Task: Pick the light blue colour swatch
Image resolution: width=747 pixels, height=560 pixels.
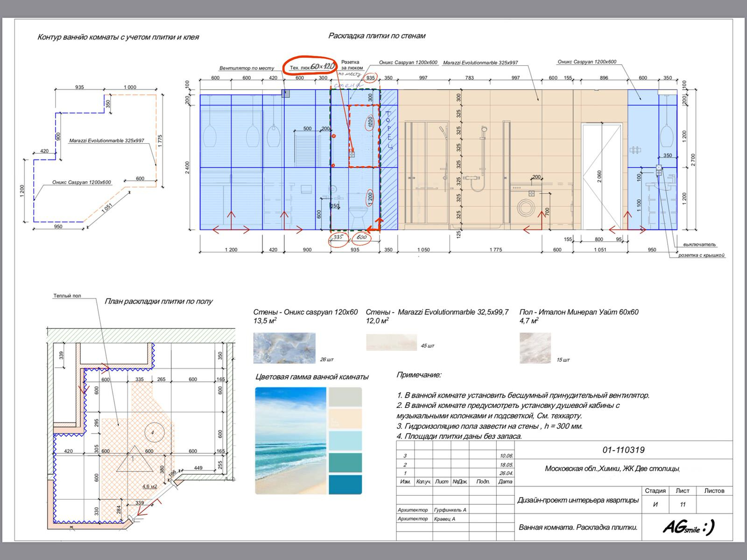Action: coord(345,441)
